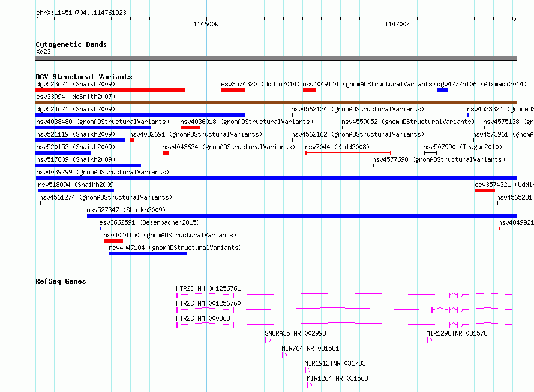Click the RefSeq Genes track title
534x392 pixels.
[61, 281]
